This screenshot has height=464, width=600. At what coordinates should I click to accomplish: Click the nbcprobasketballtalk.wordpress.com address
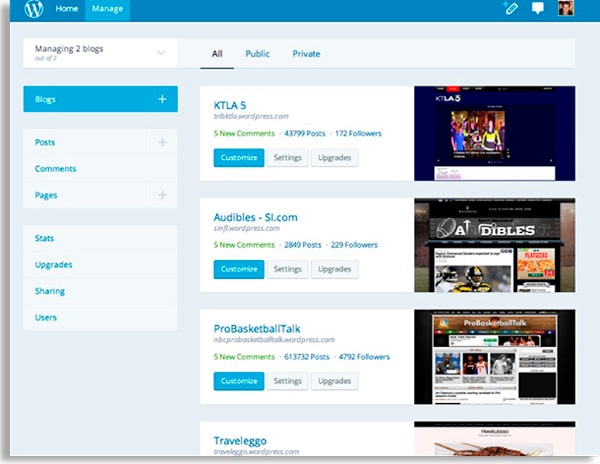274,340
